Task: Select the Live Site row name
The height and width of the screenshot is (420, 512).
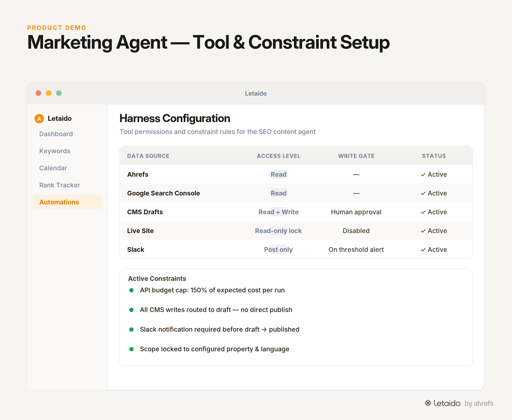Action: (x=140, y=231)
